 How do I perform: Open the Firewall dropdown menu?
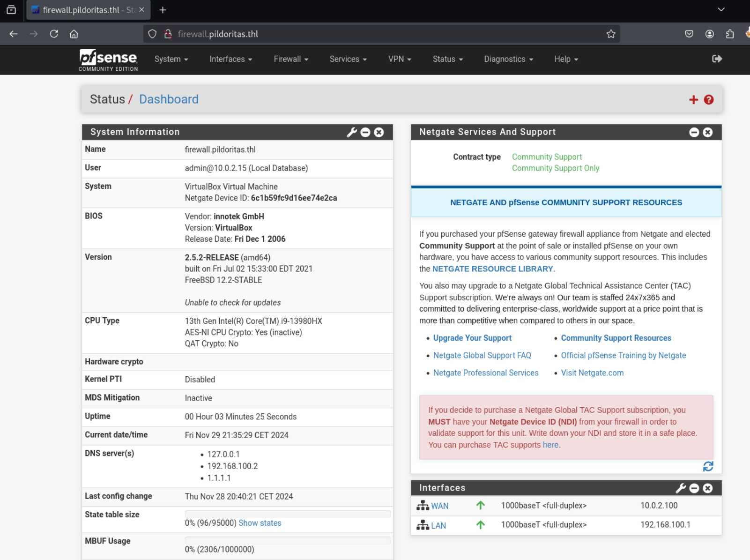[291, 59]
